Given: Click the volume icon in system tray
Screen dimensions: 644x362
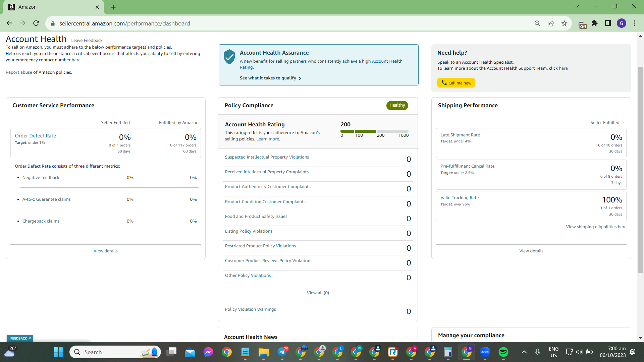Looking at the screenshot, I should 579,352.
